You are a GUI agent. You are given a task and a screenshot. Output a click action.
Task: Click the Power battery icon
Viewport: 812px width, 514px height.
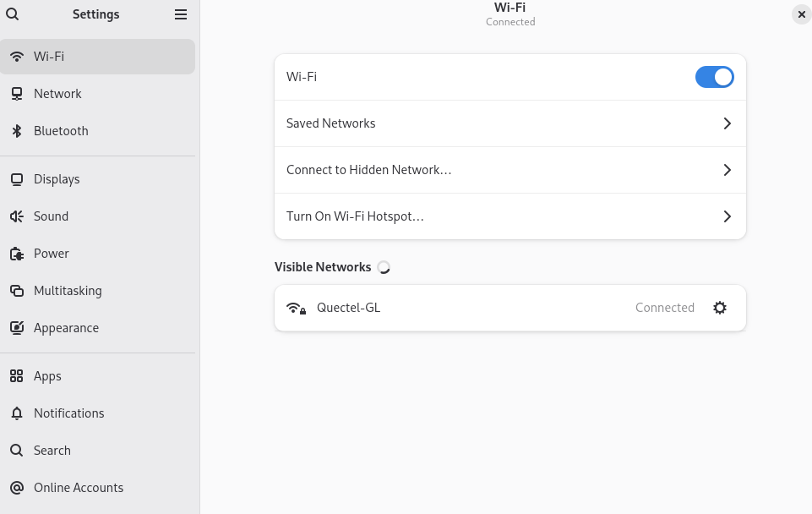point(16,254)
